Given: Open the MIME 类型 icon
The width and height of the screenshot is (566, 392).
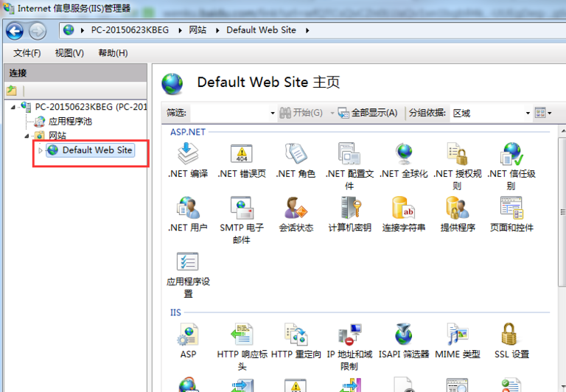Looking at the screenshot, I should (457, 335).
